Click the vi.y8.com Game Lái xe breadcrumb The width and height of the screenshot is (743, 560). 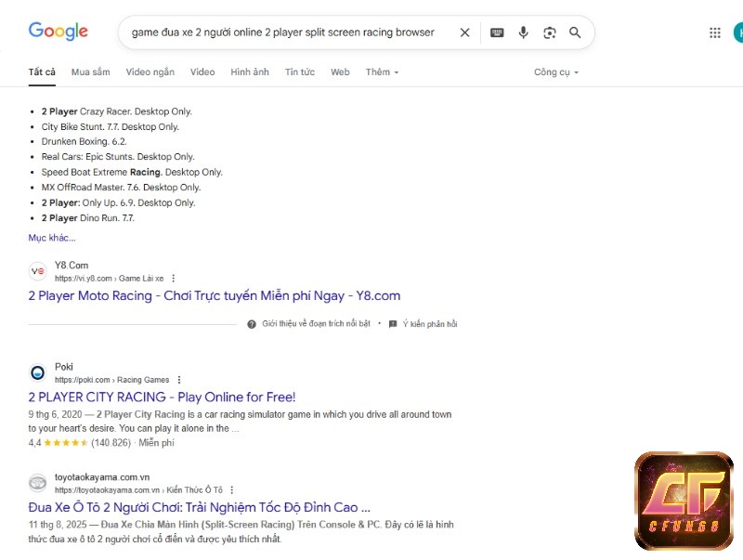tap(109, 278)
